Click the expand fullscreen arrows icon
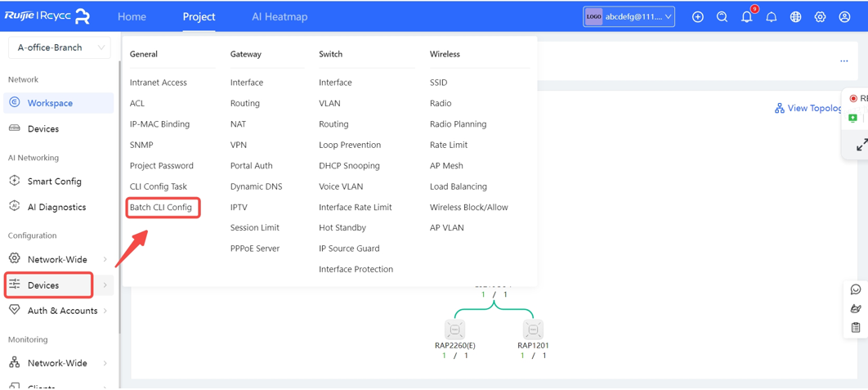Image resolution: width=868 pixels, height=390 pixels. click(x=861, y=146)
